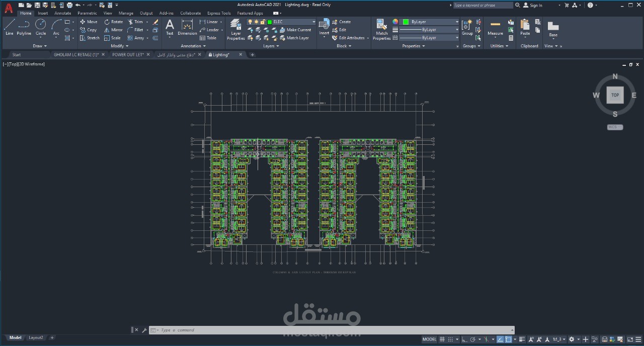The width and height of the screenshot is (644, 346).
Task: Open the Group tool
Action: point(467,28)
